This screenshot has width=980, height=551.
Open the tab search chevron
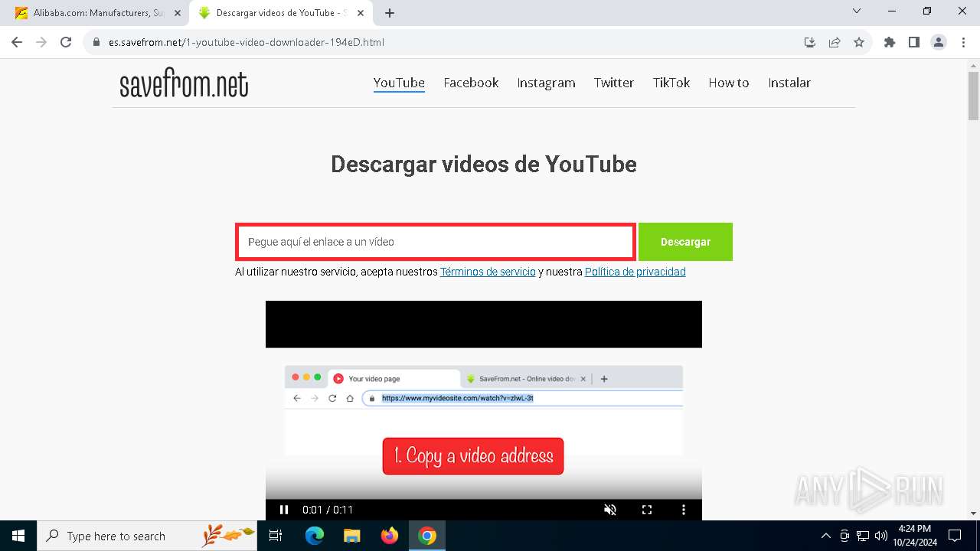[x=857, y=11]
